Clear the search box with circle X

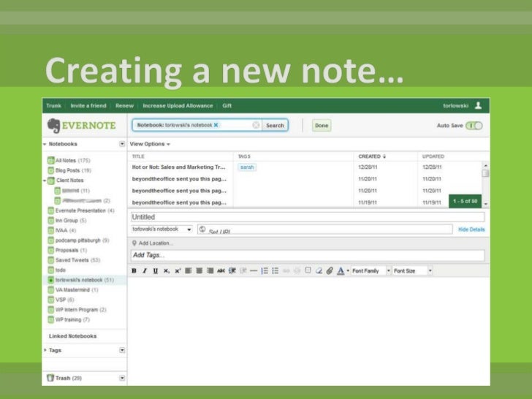[256, 125]
